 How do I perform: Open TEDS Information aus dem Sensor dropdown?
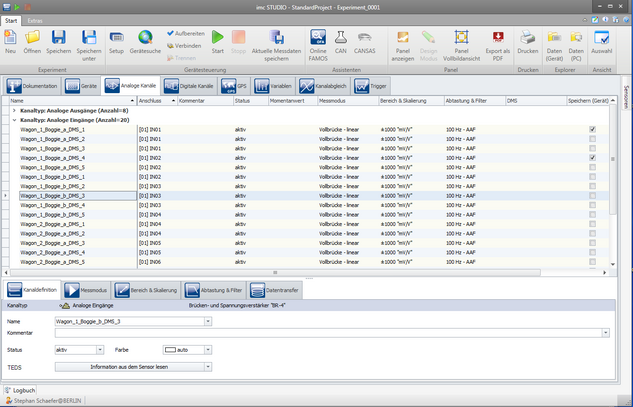208,367
